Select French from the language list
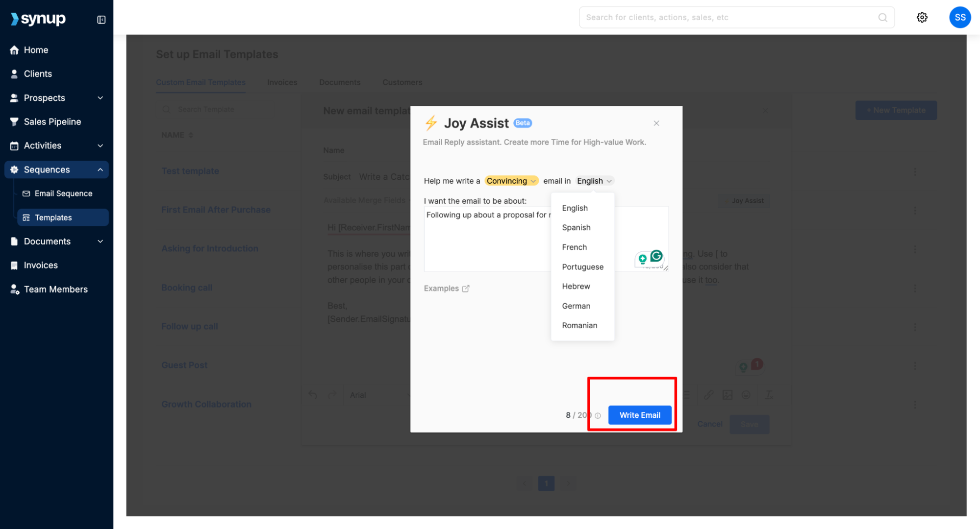This screenshot has width=980, height=529. pos(574,247)
